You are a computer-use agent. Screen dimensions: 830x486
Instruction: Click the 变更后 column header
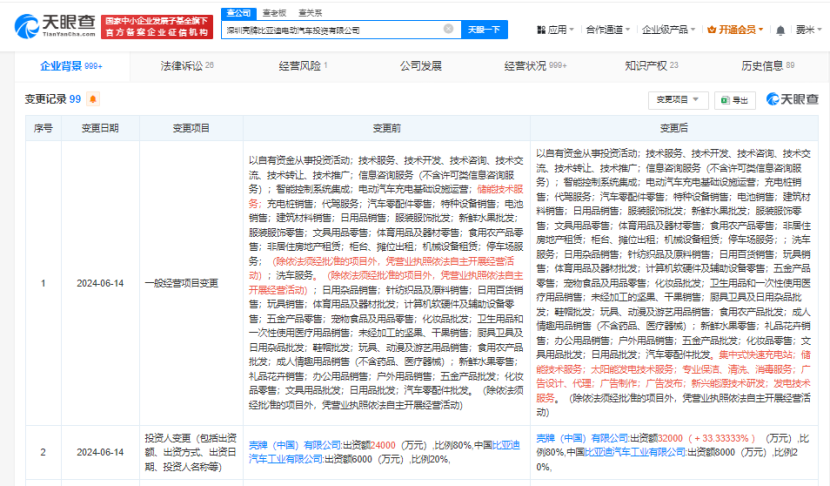[x=674, y=128]
